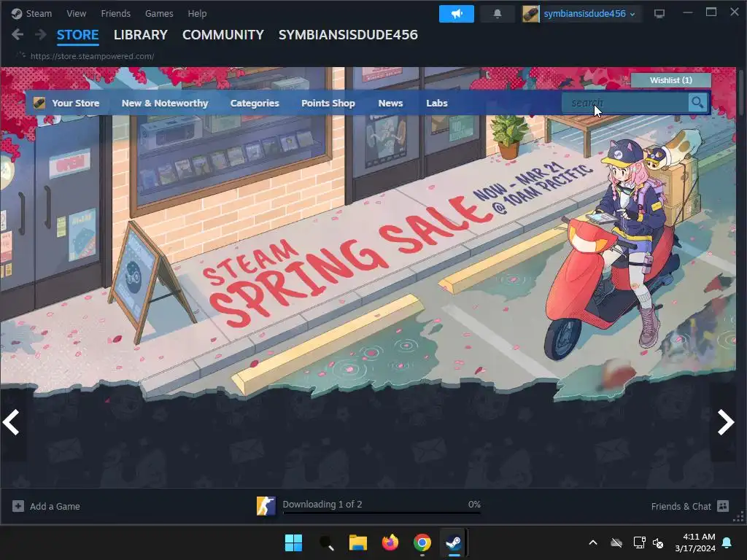
Task: Click the magnifying glass search button
Action: (x=697, y=102)
